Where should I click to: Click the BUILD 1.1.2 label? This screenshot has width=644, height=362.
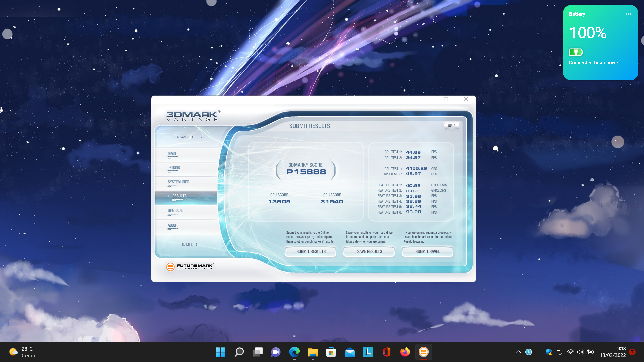(x=190, y=245)
